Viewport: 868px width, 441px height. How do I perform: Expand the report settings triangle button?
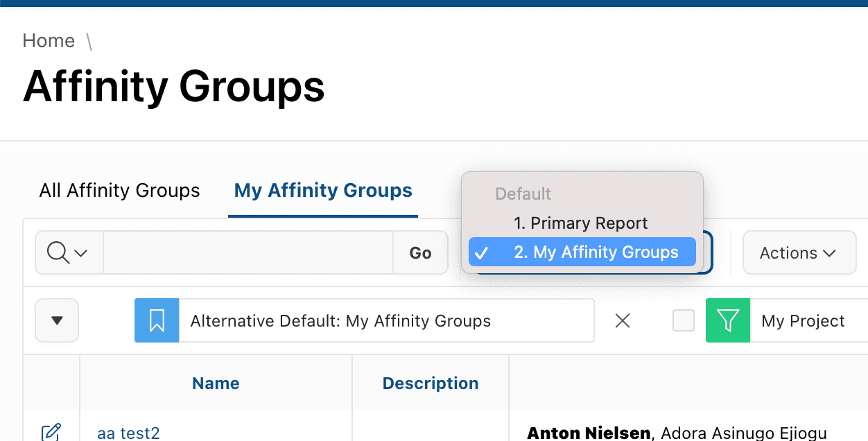(x=56, y=320)
